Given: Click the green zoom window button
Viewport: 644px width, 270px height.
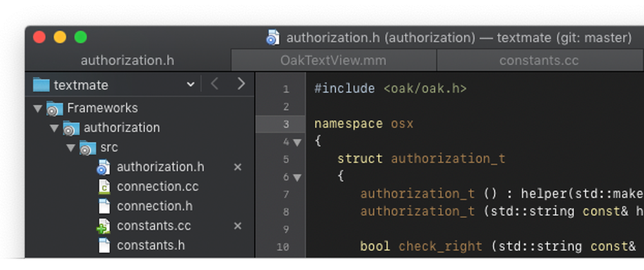Looking at the screenshot, I should tap(80, 37).
